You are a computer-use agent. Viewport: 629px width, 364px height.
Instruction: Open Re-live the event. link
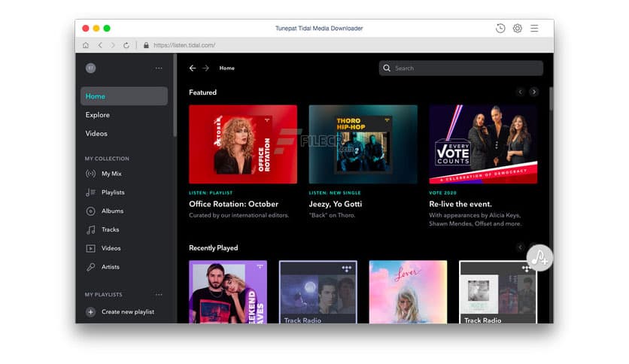point(460,204)
